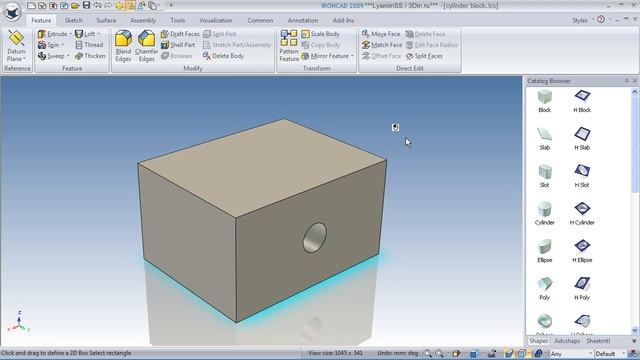
Task: Click the Shapes catalog tab
Action: pyautogui.click(x=538, y=341)
